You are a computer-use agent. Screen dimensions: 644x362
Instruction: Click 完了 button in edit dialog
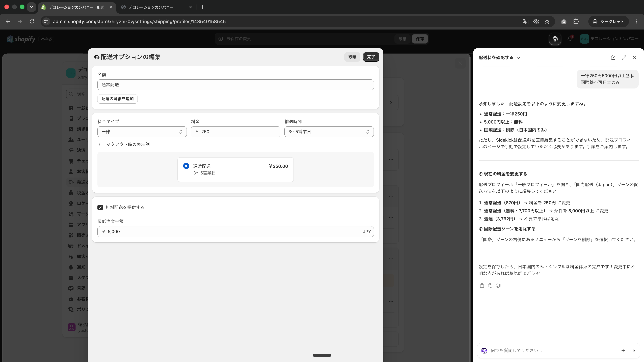pos(371,57)
